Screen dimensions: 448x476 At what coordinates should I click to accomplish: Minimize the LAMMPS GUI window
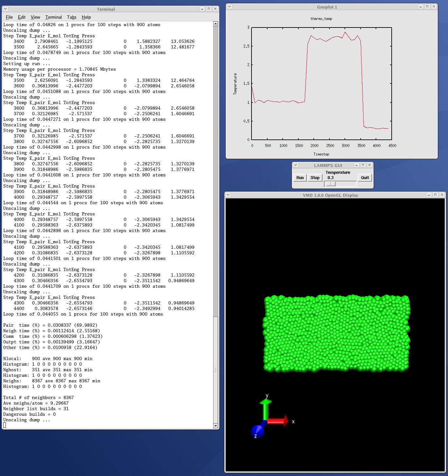(x=356, y=165)
